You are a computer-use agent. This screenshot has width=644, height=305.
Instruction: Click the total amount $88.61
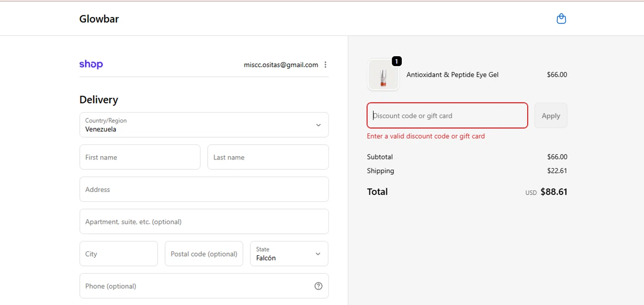(x=554, y=192)
